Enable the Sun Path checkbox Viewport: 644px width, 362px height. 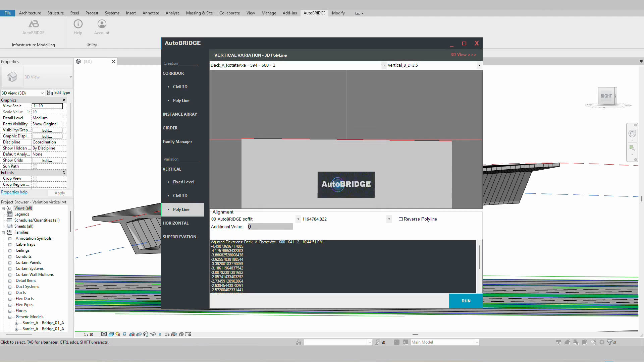coord(35,167)
